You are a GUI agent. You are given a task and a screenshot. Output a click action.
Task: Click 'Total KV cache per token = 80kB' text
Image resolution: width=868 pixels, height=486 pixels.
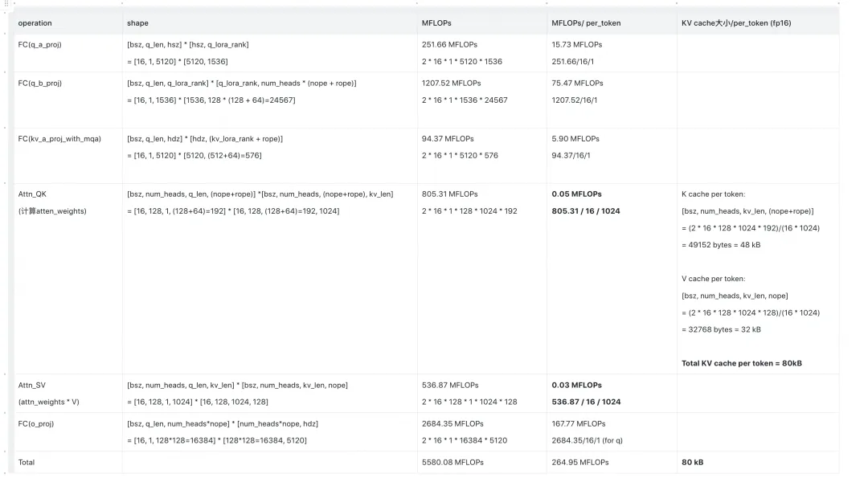[x=741, y=363]
